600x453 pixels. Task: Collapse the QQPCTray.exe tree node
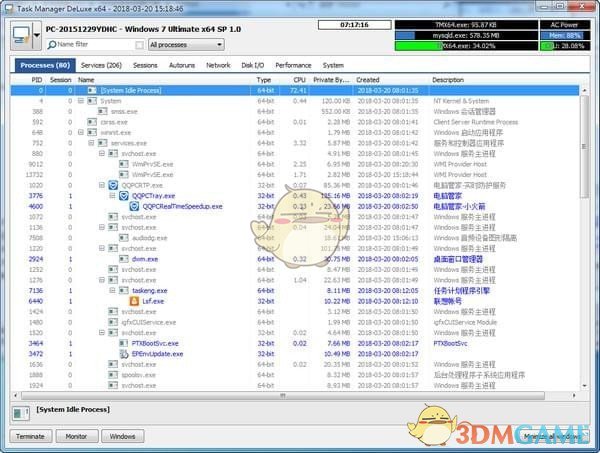coord(112,196)
